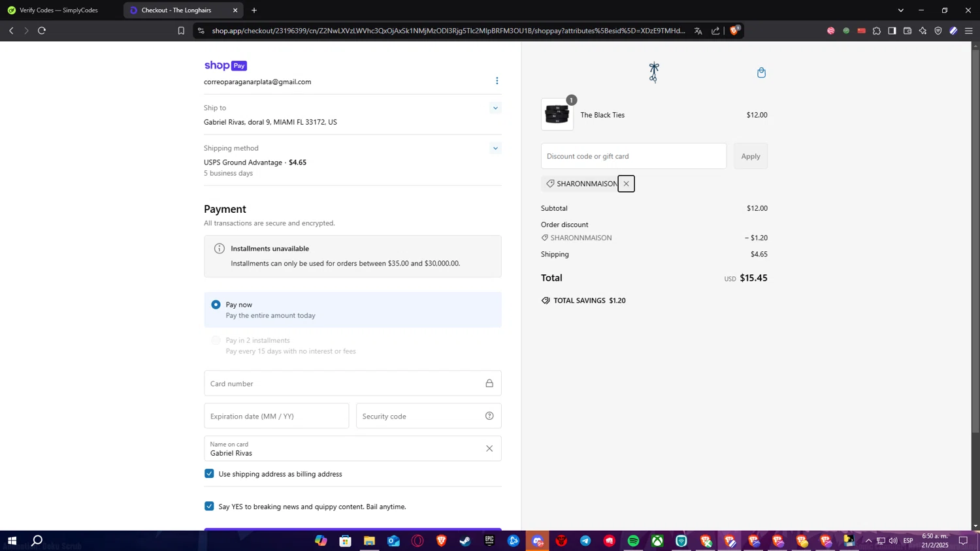Open the tab search dropdown arrow
The image size is (980, 551).
click(900, 10)
